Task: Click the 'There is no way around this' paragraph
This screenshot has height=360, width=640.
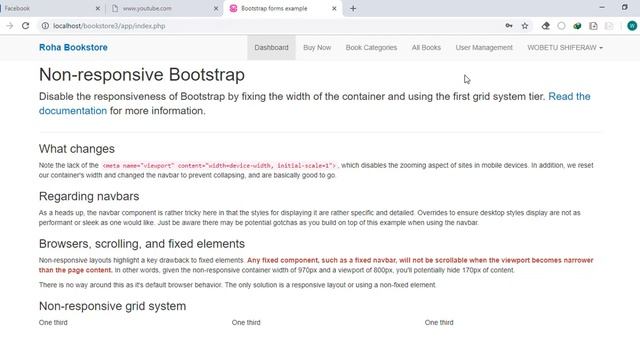Action: (237, 285)
